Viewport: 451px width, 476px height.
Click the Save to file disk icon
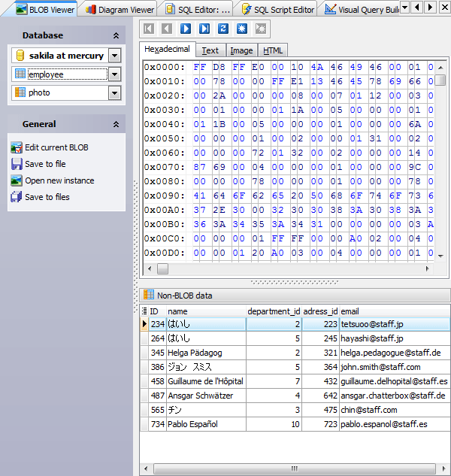pos(17,164)
